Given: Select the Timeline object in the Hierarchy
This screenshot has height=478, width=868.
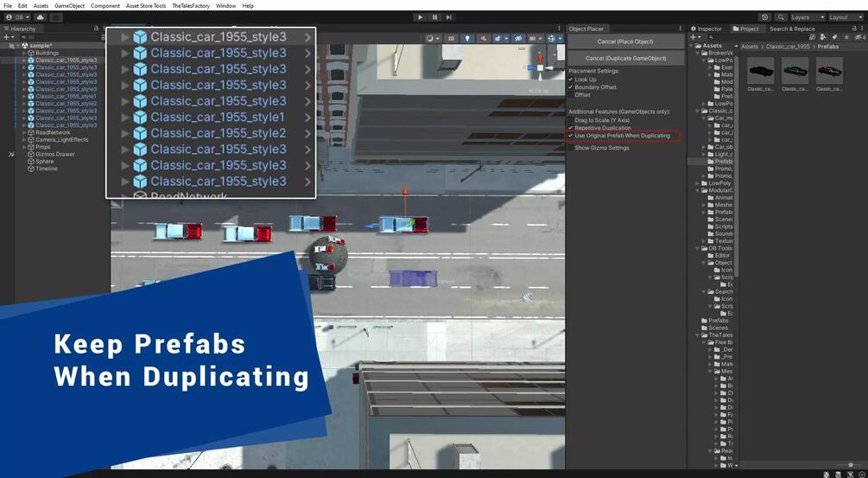Looking at the screenshot, I should coord(47,169).
